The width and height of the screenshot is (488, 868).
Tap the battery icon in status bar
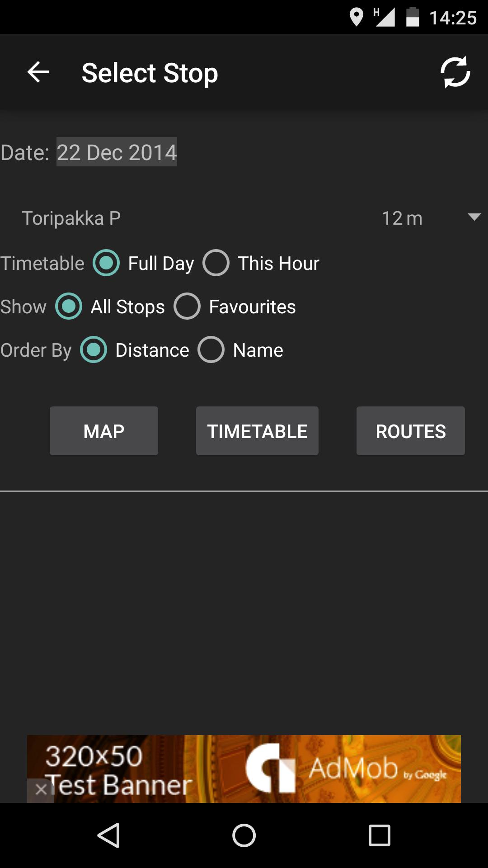412,17
